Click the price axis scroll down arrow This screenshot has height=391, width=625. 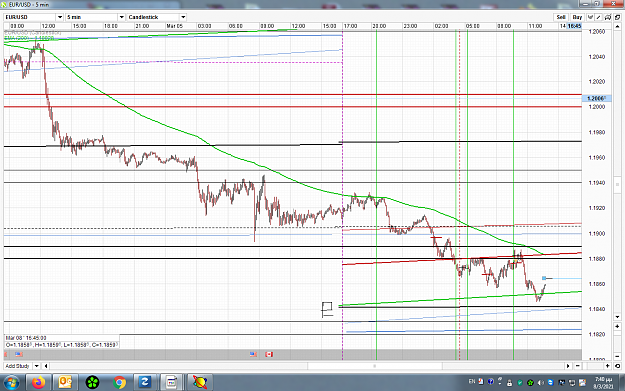(x=617, y=317)
